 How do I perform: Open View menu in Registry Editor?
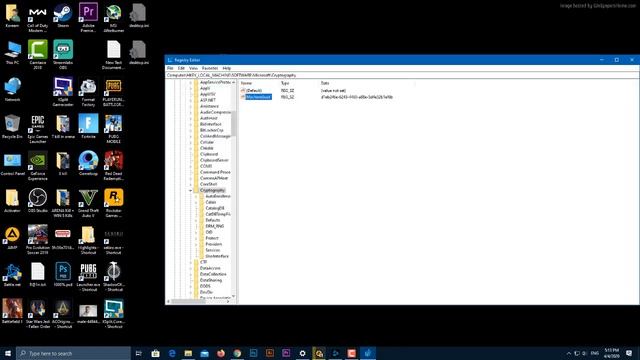[x=193, y=68]
